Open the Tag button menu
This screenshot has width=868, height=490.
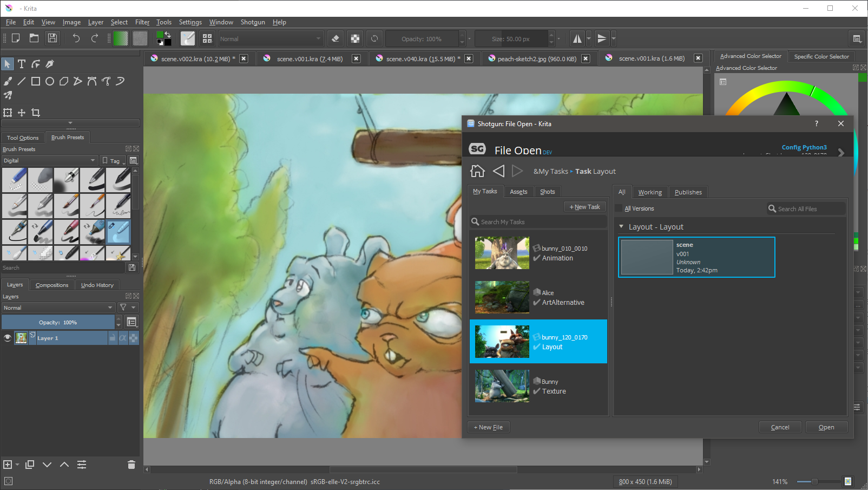tap(114, 161)
